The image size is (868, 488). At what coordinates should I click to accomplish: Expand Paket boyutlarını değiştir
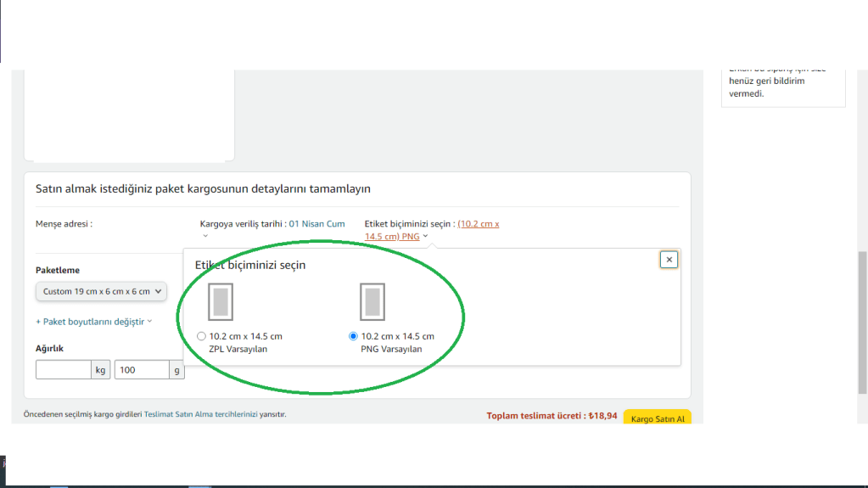click(x=93, y=322)
